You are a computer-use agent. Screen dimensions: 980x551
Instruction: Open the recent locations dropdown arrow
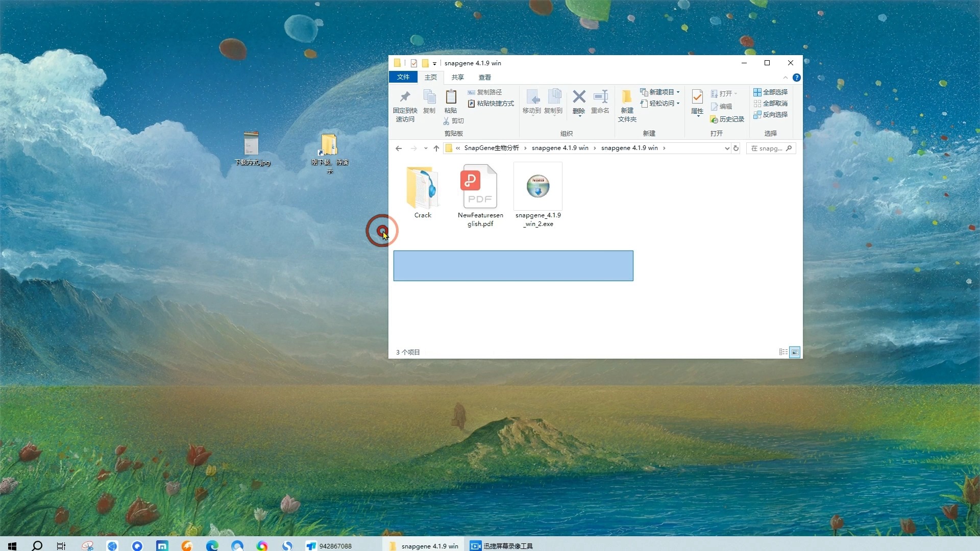[426, 148]
